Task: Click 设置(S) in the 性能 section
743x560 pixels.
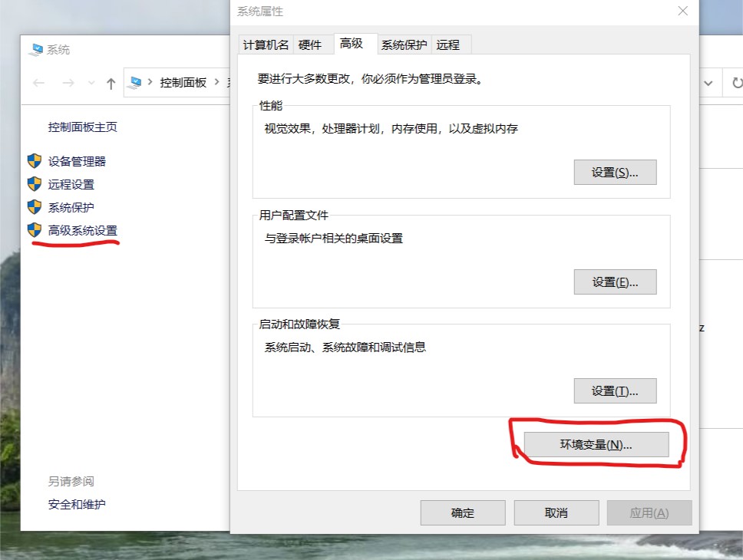Action: coord(615,173)
